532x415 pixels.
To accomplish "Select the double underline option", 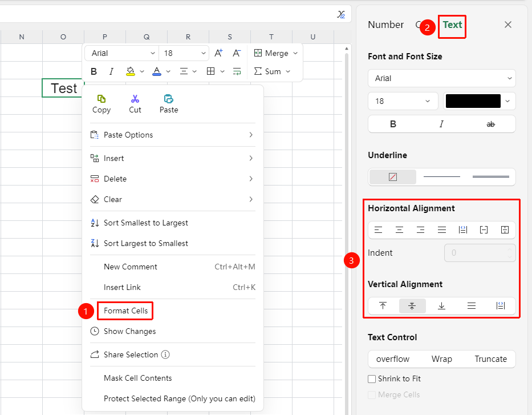I will (490, 177).
